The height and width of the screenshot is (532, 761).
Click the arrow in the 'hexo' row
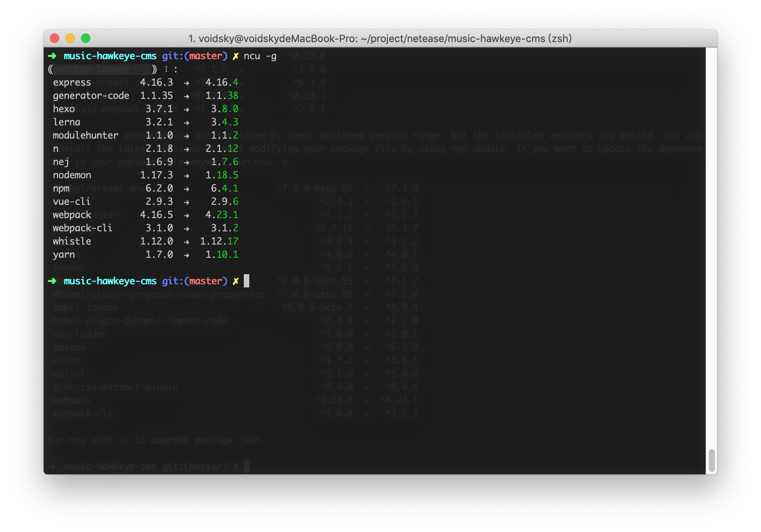(x=187, y=109)
